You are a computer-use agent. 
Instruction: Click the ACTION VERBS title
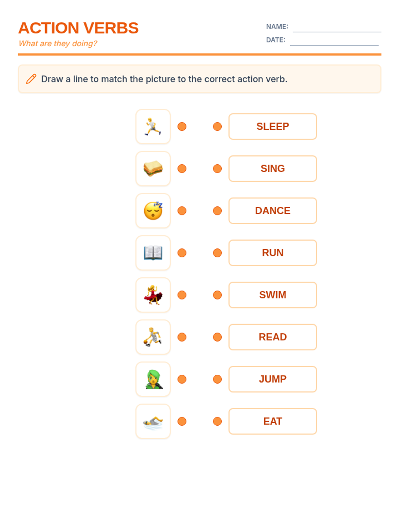pos(78,28)
